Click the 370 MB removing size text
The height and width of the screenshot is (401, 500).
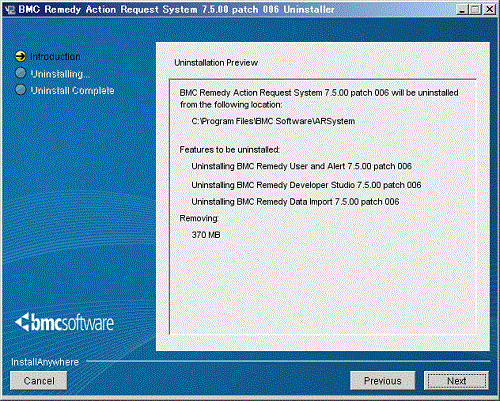point(206,235)
